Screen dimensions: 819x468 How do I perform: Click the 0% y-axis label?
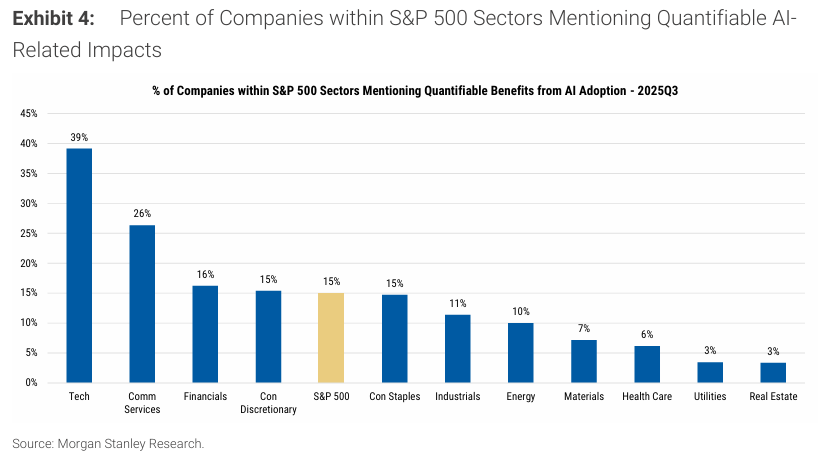(x=31, y=383)
